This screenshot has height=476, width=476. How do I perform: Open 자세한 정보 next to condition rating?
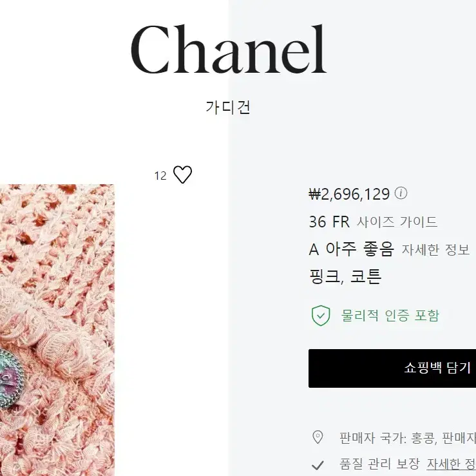point(435,250)
